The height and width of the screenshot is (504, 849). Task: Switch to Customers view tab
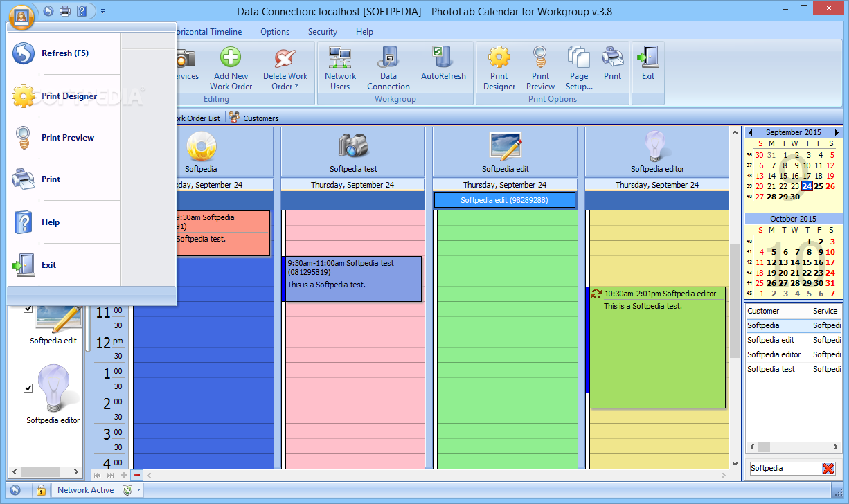tap(254, 118)
